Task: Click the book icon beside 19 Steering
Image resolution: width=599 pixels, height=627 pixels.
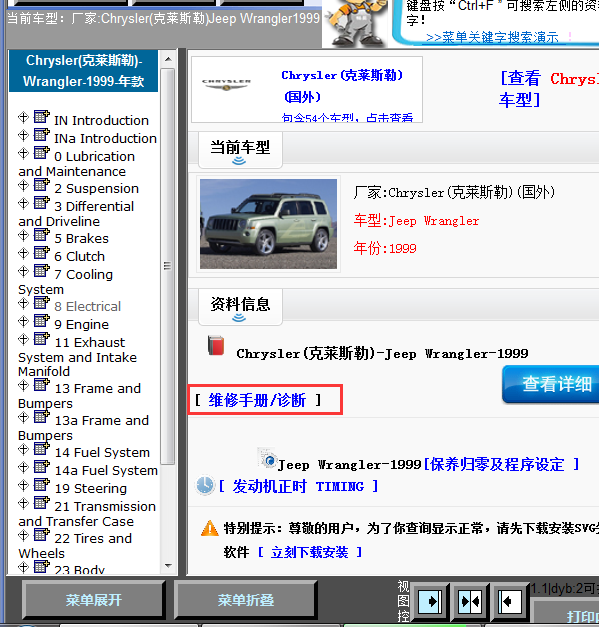Action: point(42,485)
